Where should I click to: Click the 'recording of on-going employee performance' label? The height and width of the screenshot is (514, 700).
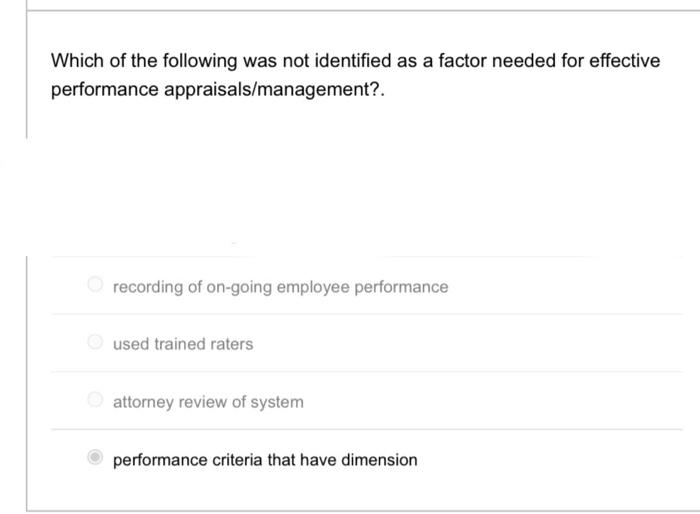point(280,287)
